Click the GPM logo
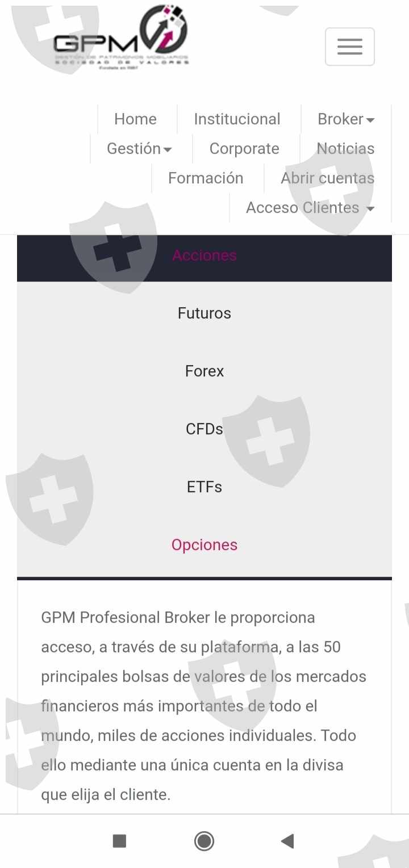Screen dimensions: 409x868 (x=121, y=39)
